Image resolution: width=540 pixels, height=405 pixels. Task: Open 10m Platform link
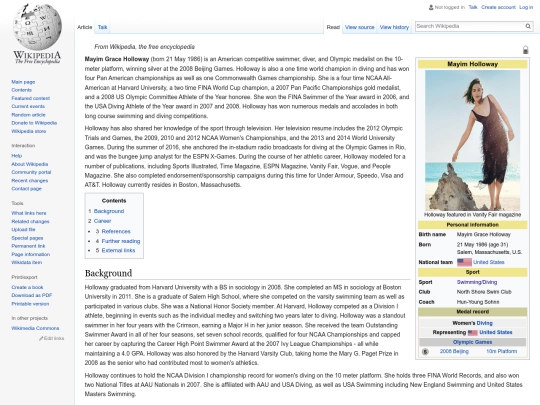pyautogui.click(x=501, y=352)
